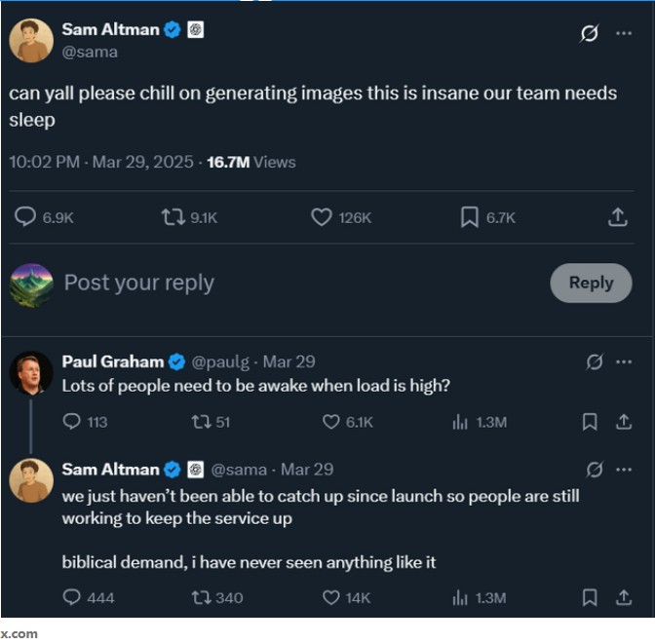The height and width of the screenshot is (644, 655).
Task: Like Sam Altman's main post
Action: coord(322,217)
